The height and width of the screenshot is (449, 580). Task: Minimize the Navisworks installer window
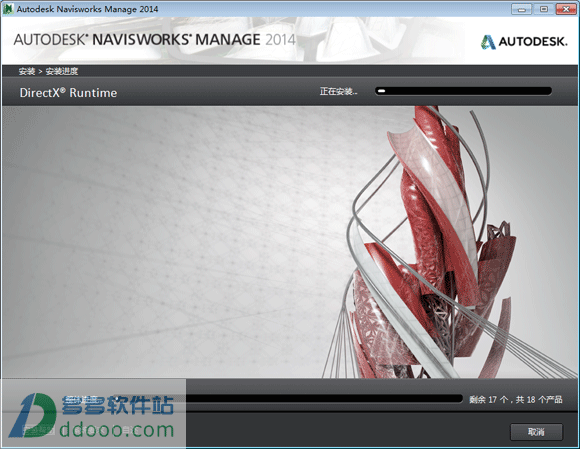click(522, 9)
